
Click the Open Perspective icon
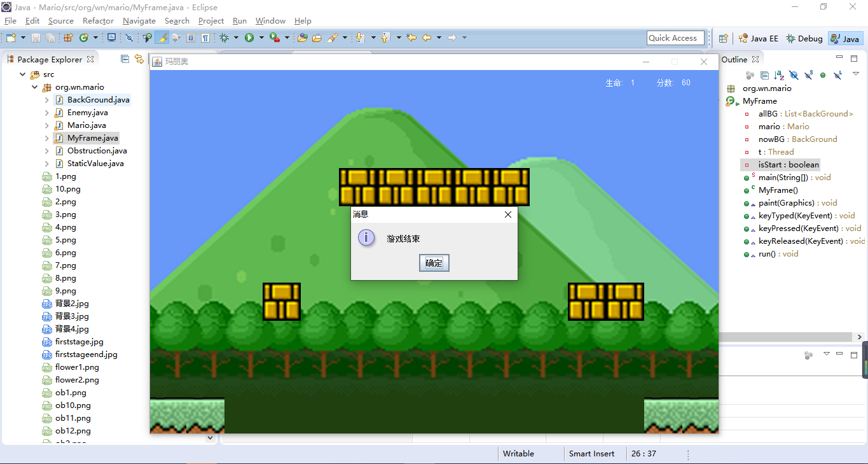[723, 38]
